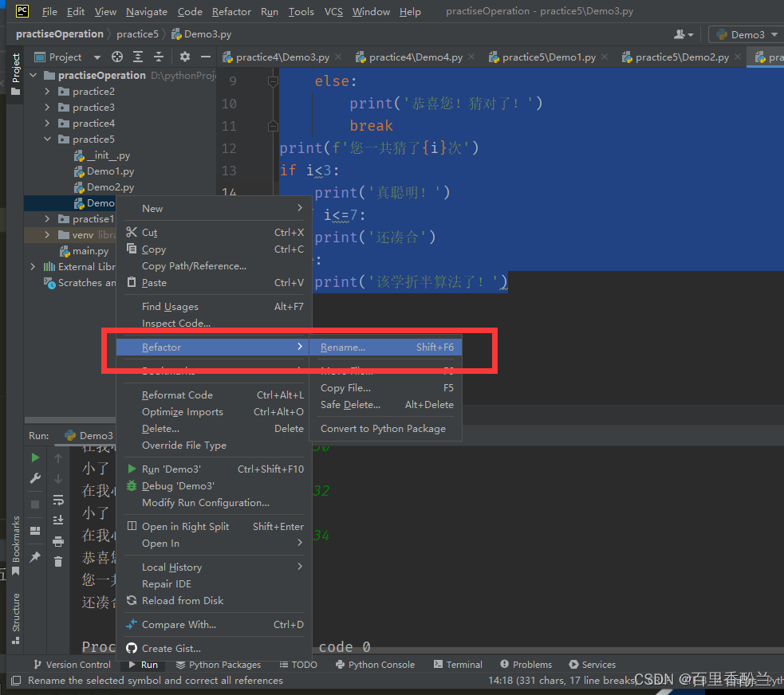Toggle the pin tab icon in Run panel
This screenshot has width=784, height=695.
(35, 557)
